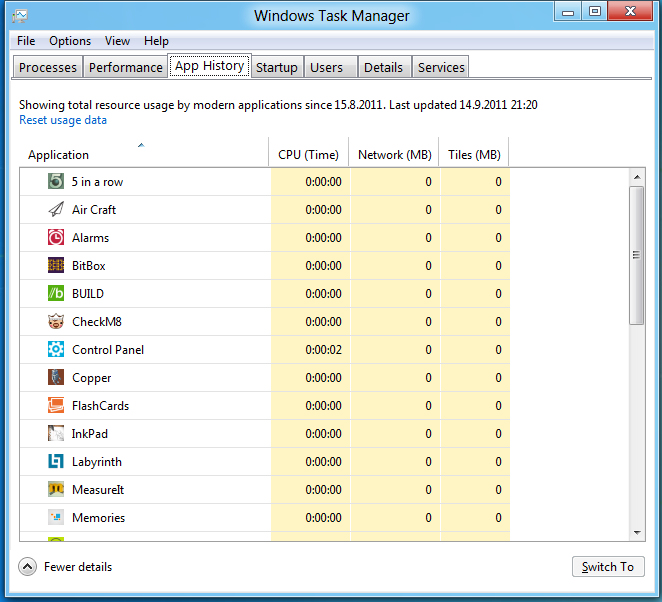Click the scrollbar up arrow

[x=637, y=176]
